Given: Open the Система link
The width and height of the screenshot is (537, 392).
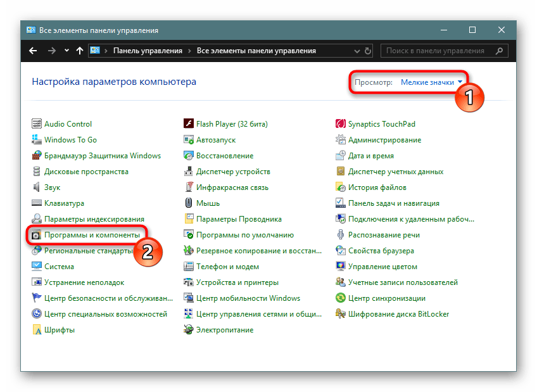Looking at the screenshot, I should click(59, 267).
